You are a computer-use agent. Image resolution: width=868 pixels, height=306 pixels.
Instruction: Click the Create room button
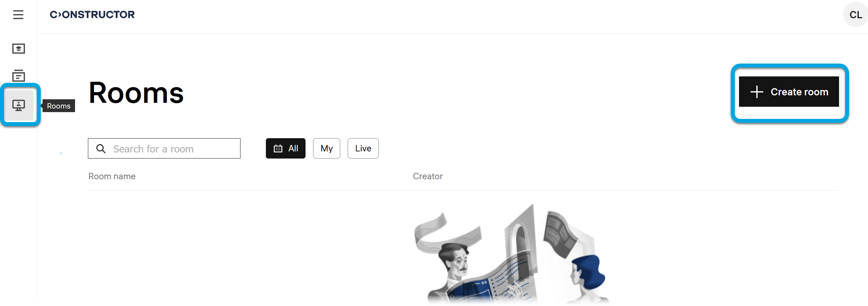[x=789, y=92]
